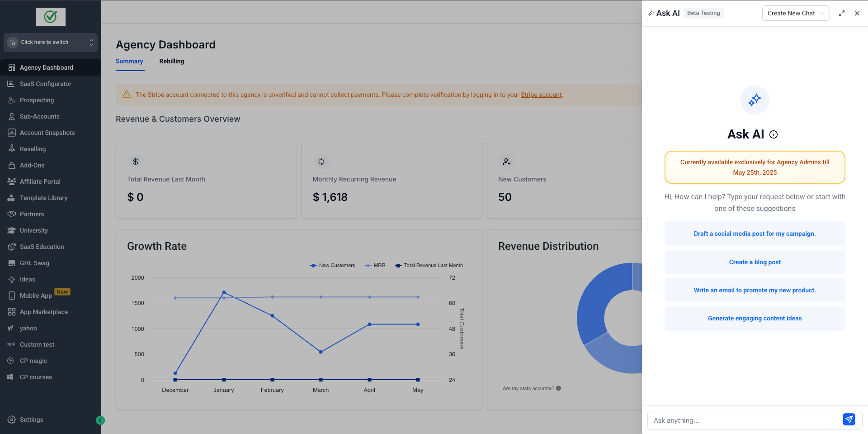Click the Template Library sidebar icon
Image resolution: width=868 pixels, height=434 pixels.
[x=11, y=198]
